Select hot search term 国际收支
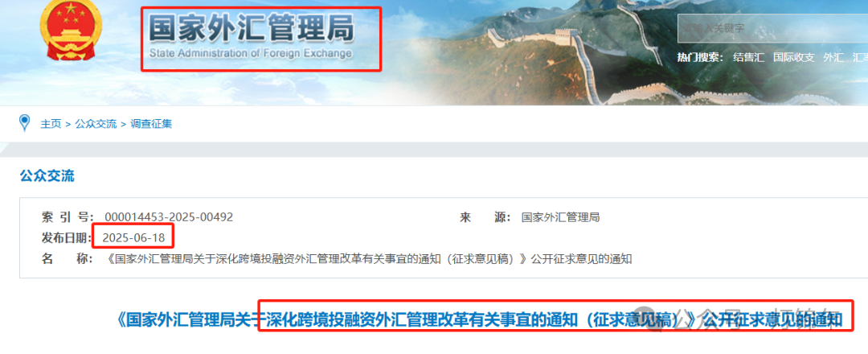This screenshot has width=868, height=354. click(794, 57)
